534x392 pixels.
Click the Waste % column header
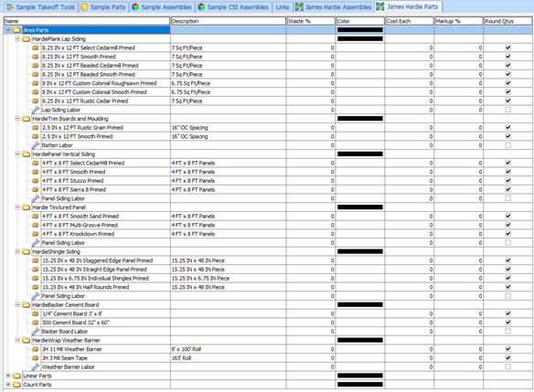(311, 21)
